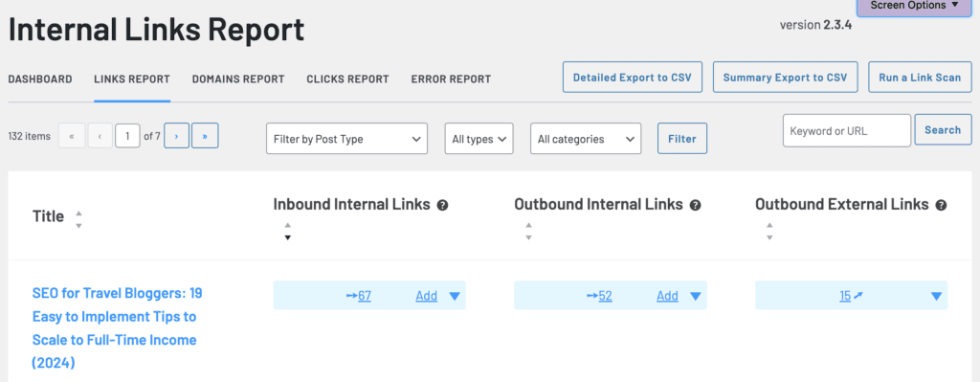Open help tooltip for Outbound Internal Links

coord(695,205)
